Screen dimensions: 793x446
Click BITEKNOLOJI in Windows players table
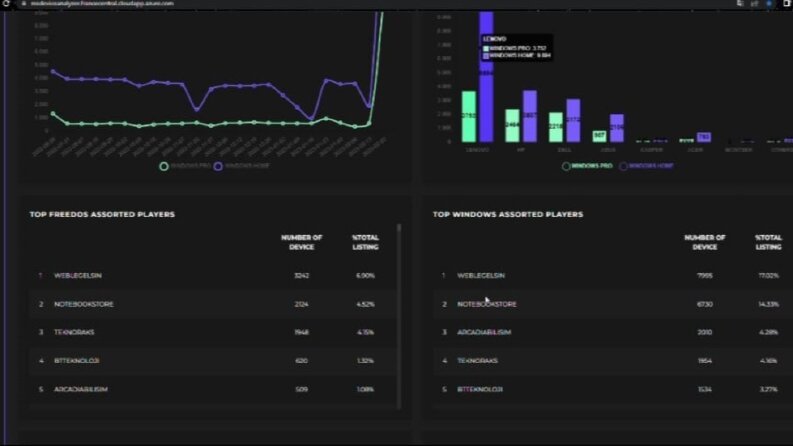click(x=480, y=389)
